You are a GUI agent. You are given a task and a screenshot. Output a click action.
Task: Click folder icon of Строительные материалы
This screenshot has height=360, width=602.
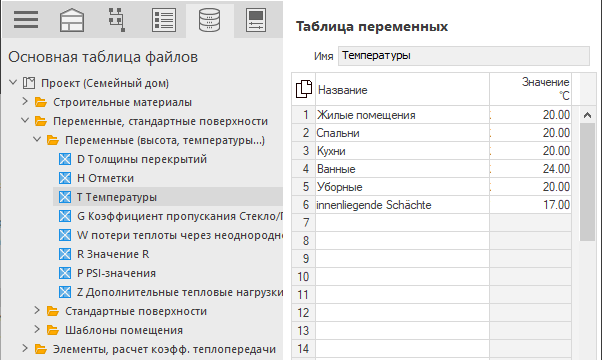click(41, 102)
